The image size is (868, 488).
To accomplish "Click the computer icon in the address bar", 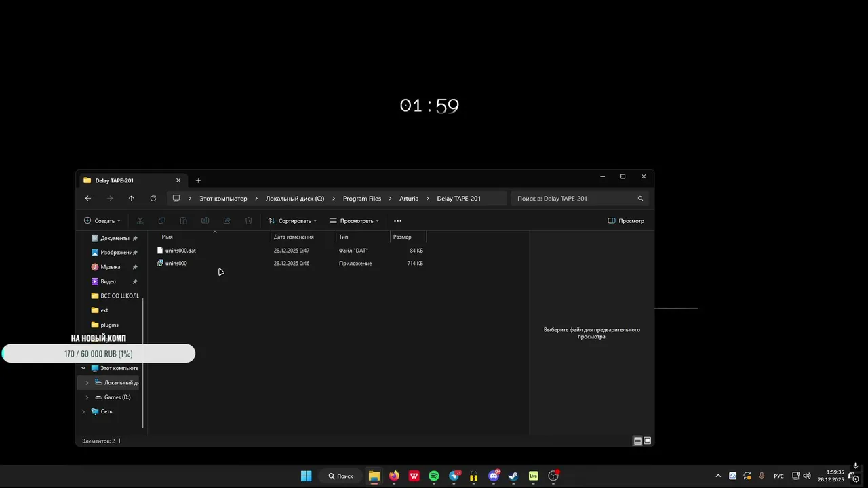I will coord(176,199).
